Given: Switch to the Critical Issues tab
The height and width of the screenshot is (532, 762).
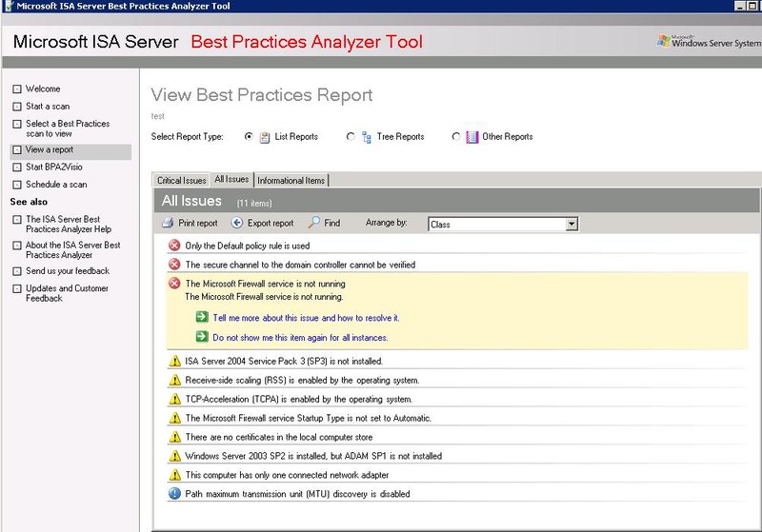Looking at the screenshot, I should pyautogui.click(x=181, y=180).
